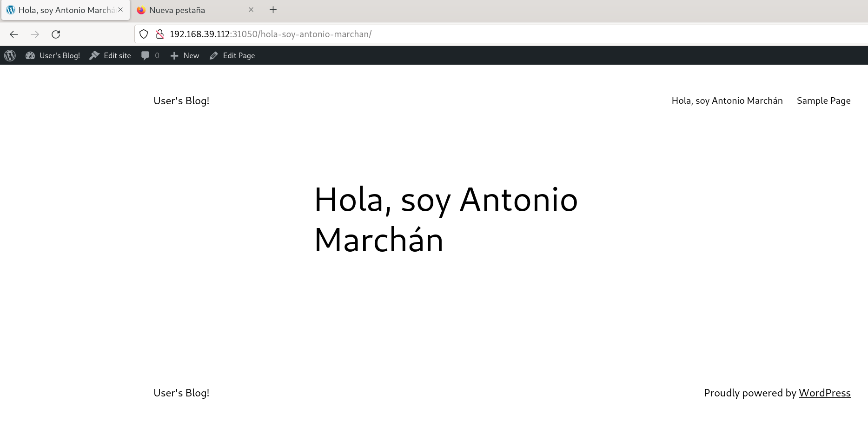The height and width of the screenshot is (429, 868).
Task: Close the Nueva pestaña tab
Action: 251,10
